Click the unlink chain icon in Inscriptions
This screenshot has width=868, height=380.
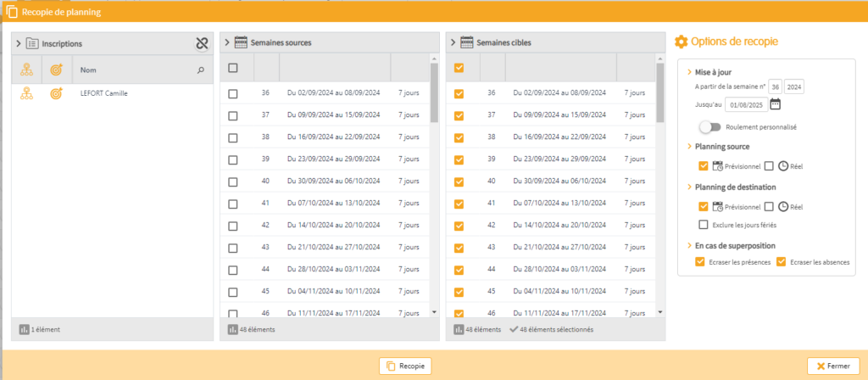(x=200, y=42)
